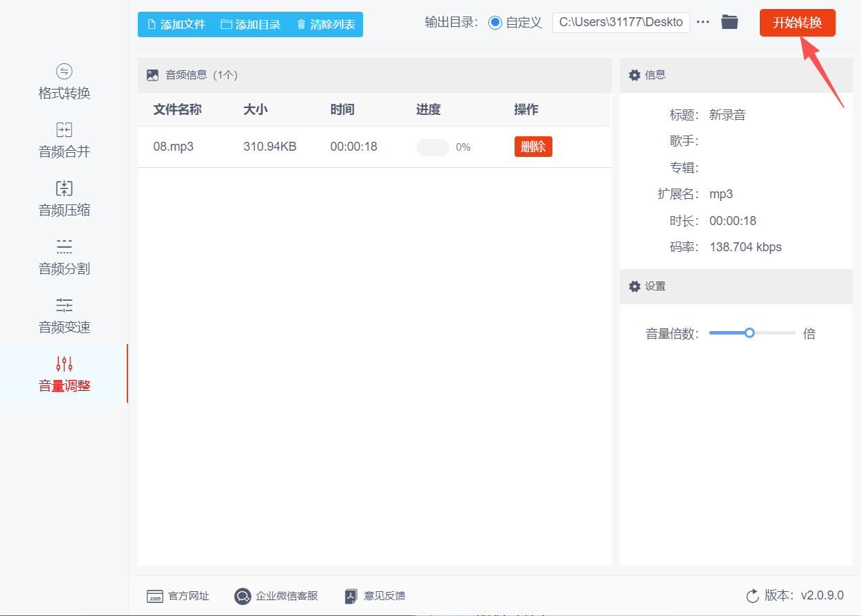Select the 格式转换 format conversion tool

[63, 83]
